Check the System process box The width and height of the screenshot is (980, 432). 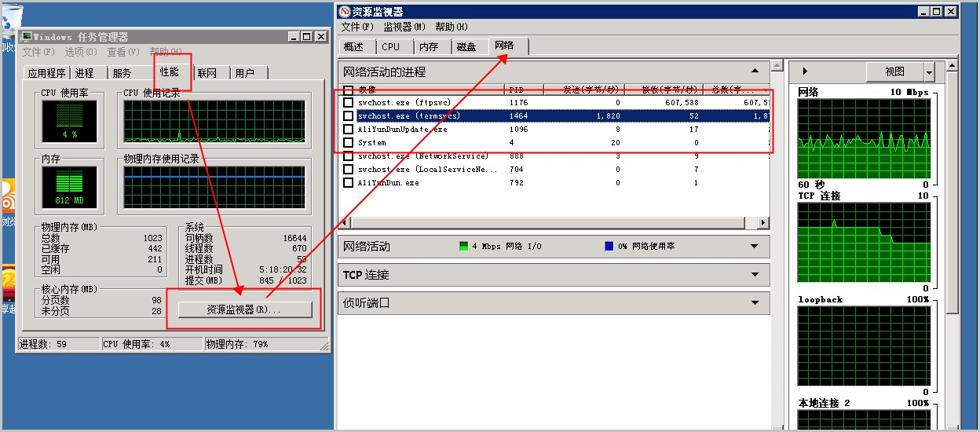pyautogui.click(x=349, y=143)
